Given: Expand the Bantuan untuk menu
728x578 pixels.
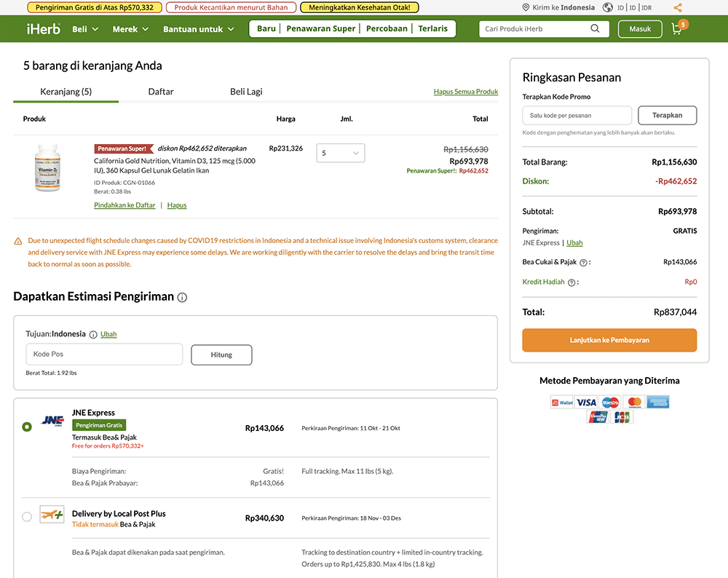Looking at the screenshot, I should [198, 29].
